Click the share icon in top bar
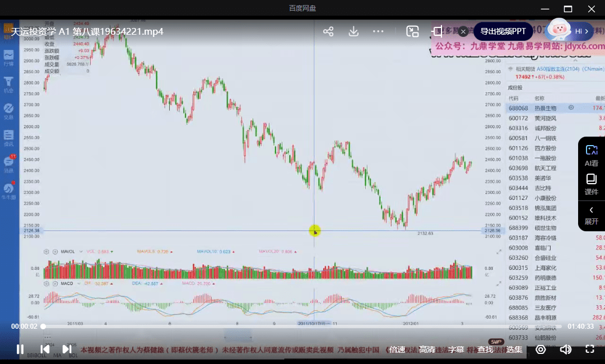The height and width of the screenshot is (364, 605). point(328,31)
